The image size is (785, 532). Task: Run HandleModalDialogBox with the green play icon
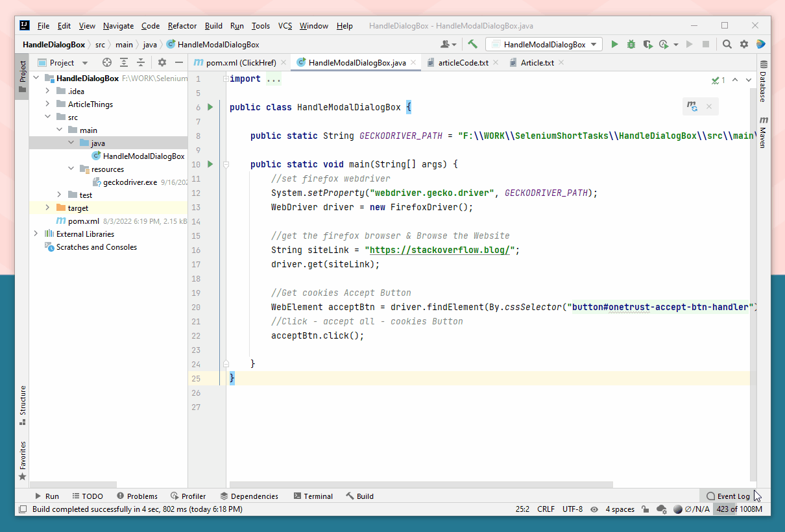pos(615,44)
